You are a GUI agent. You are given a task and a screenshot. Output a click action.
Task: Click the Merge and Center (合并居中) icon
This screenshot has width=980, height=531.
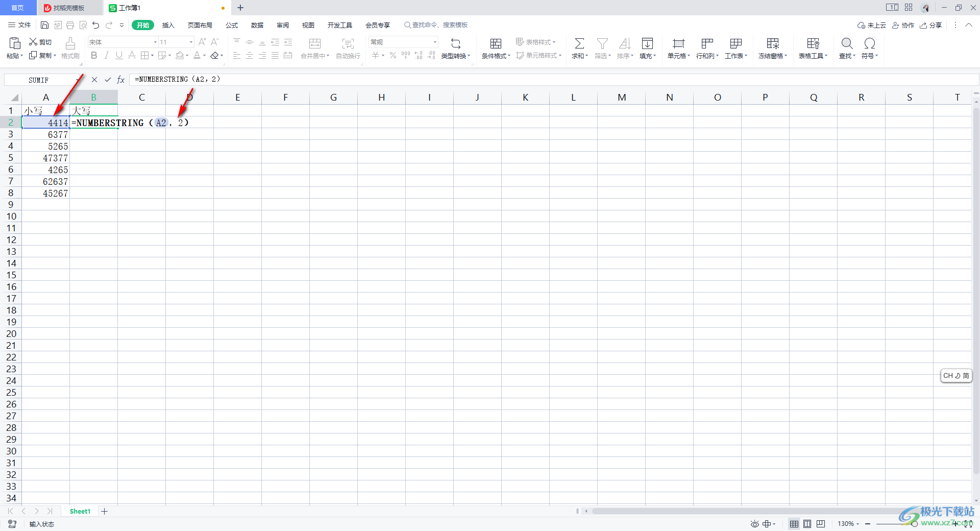(x=315, y=43)
